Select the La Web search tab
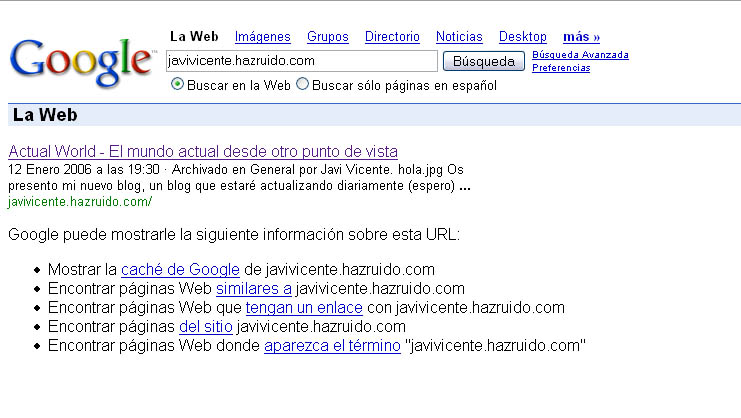Viewport: 741px width, 418px height. coord(194,37)
